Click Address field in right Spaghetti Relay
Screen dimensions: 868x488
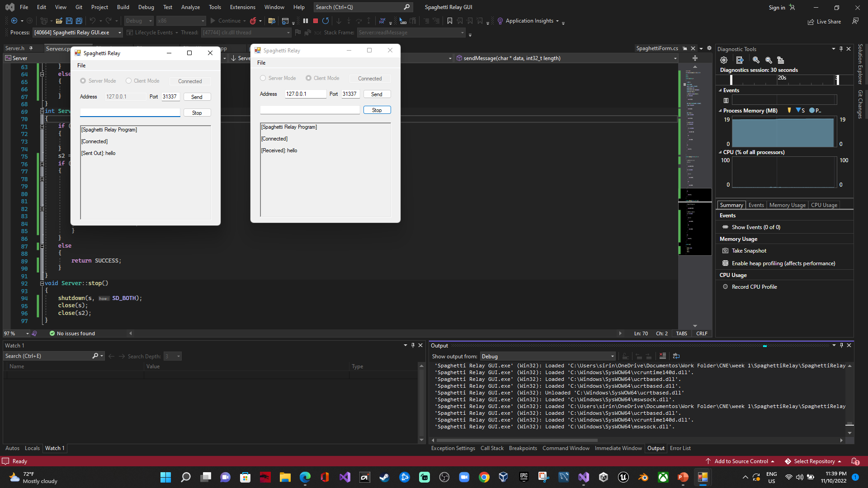coord(305,94)
